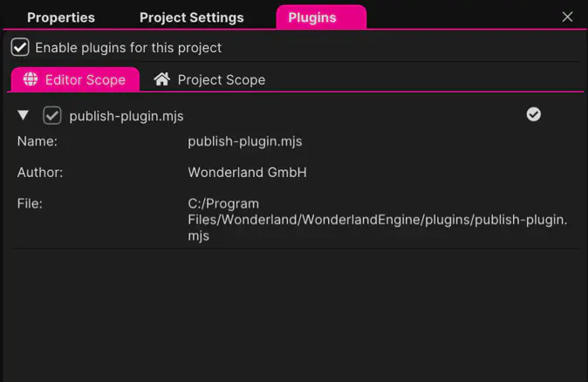Click the plugin status checkmark circle icon

tap(534, 114)
